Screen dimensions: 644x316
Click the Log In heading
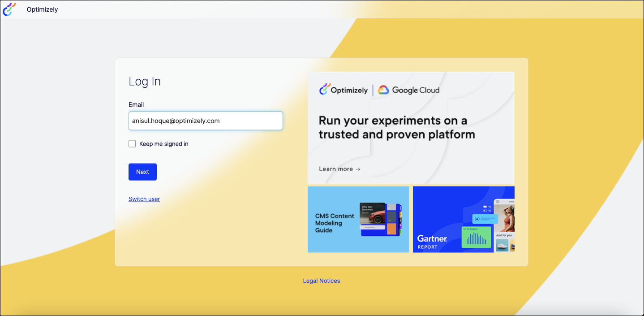(x=145, y=82)
